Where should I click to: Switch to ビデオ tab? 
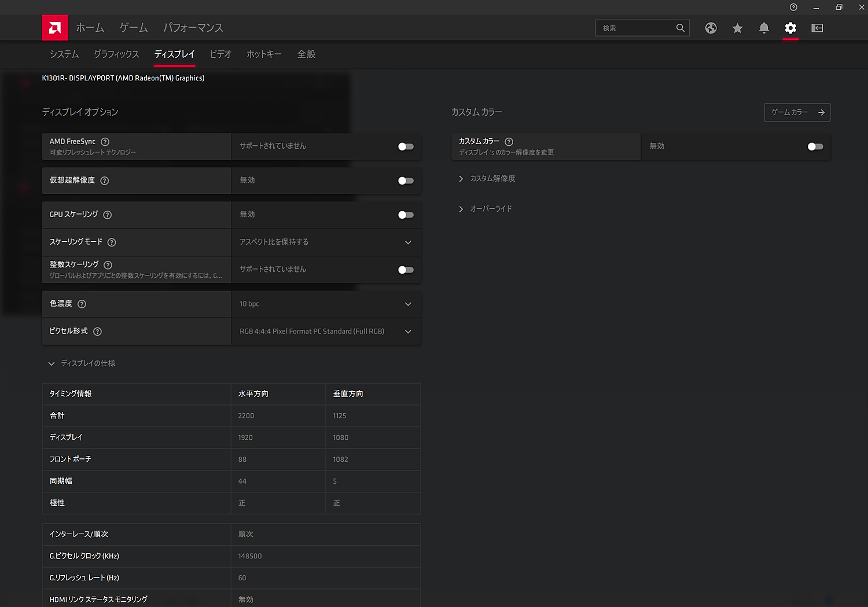click(x=220, y=54)
